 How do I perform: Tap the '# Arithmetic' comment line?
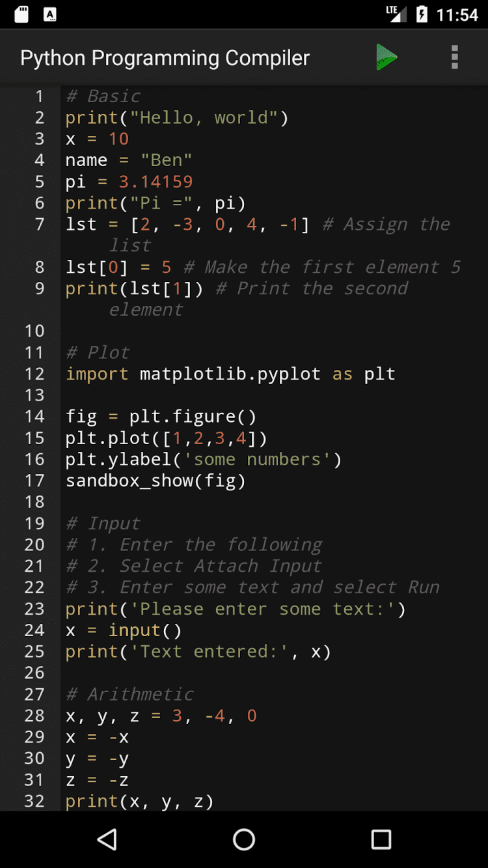129,694
